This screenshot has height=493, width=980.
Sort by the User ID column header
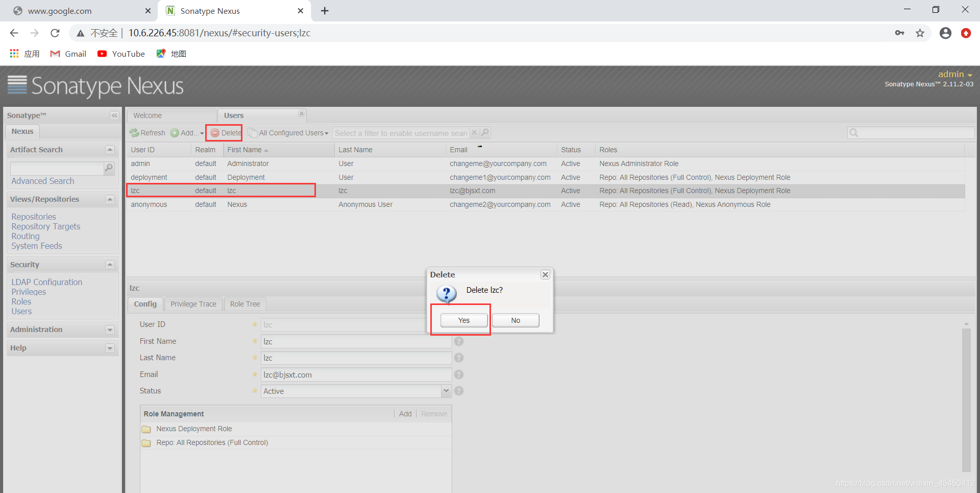pyautogui.click(x=159, y=150)
